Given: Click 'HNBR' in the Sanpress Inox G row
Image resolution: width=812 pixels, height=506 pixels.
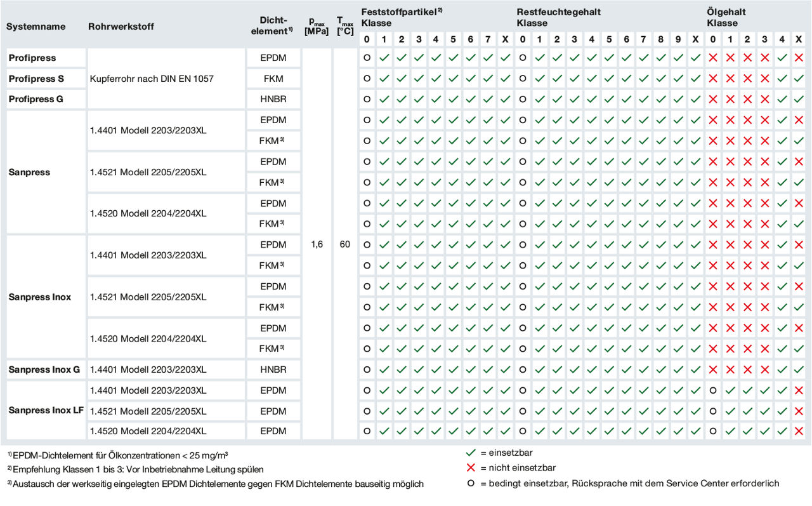Looking at the screenshot, I should [x=273, y=370].
